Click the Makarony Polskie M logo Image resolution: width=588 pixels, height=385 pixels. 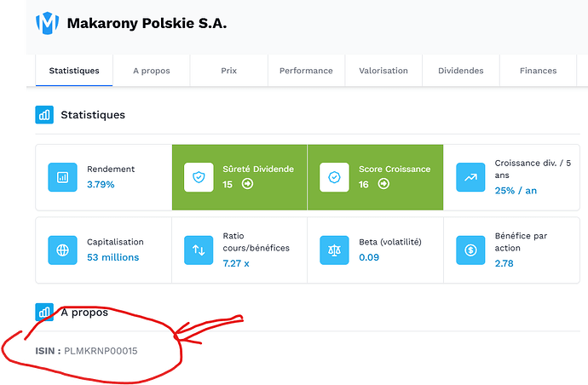point(47,23)
